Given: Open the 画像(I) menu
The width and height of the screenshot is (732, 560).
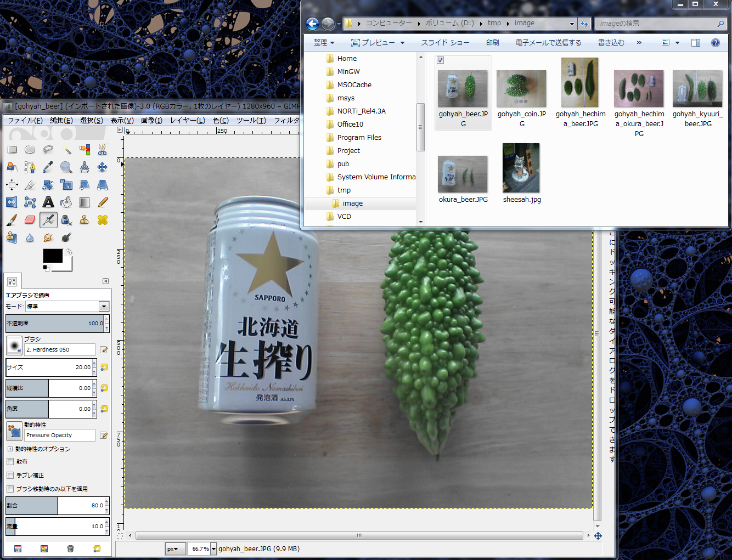Looking at the screenshot, I should (x=152, y=120).
